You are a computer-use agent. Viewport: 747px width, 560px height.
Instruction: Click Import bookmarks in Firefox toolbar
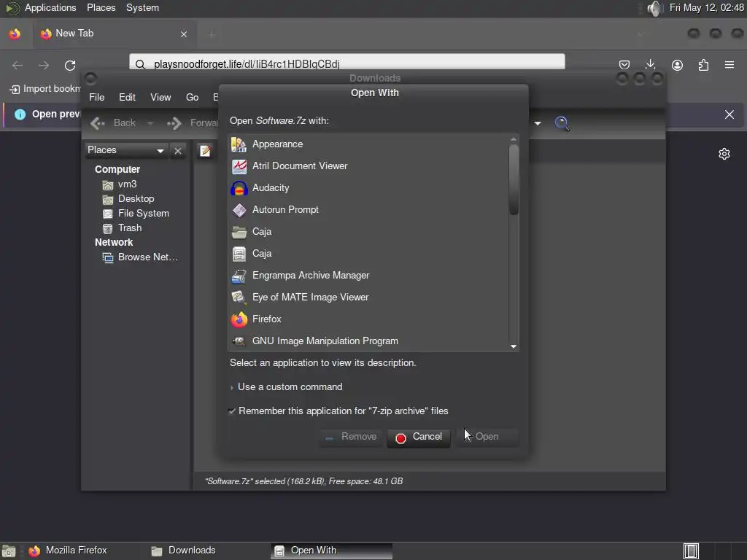[45, 89]
